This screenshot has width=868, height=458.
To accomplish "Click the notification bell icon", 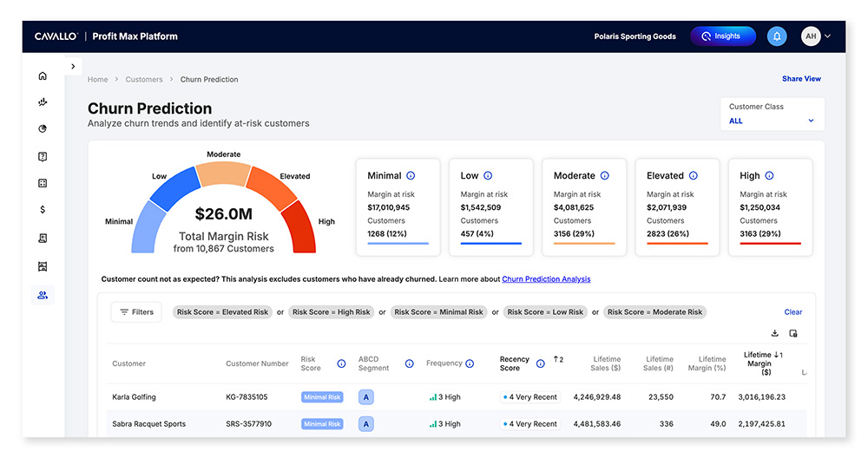I will pyautogui.click(x=777, y=36).
